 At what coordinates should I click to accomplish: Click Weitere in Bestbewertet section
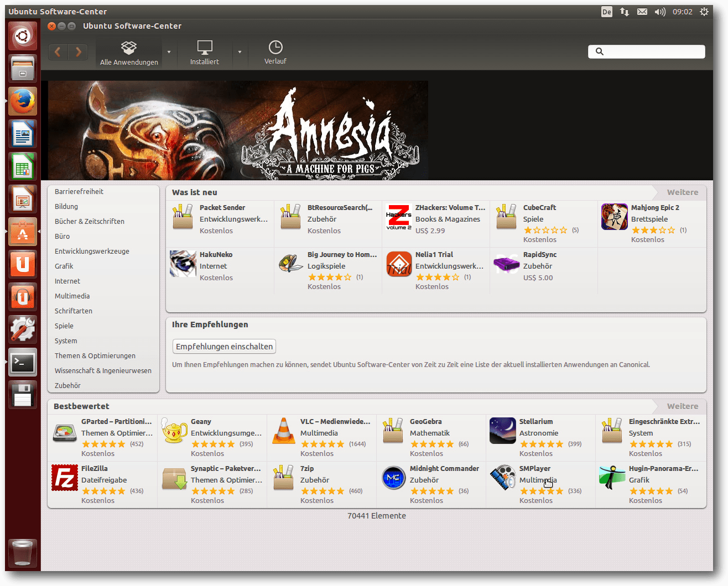(682, 406)
